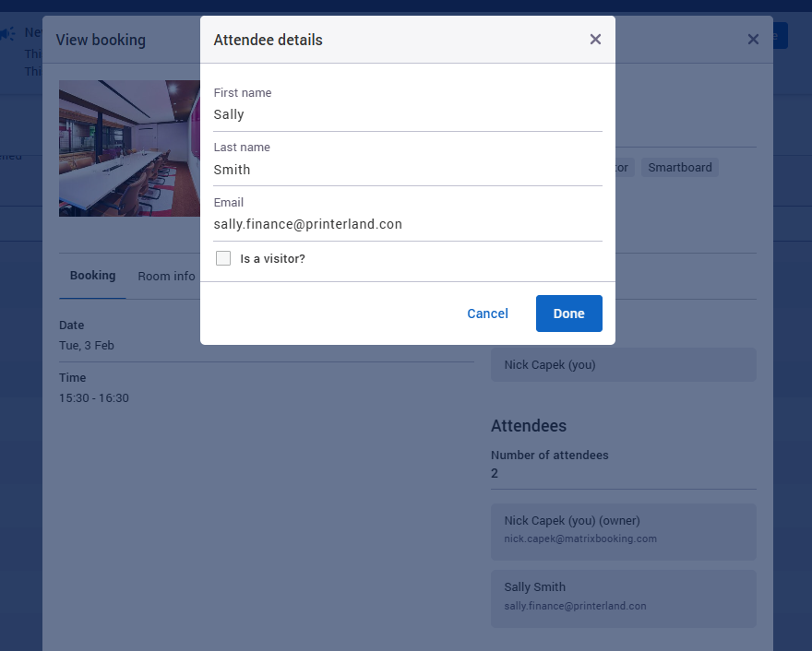Select the Smartboard facility tag
Image resolution: width=812 pixels, height=651 pixels.
679,167
